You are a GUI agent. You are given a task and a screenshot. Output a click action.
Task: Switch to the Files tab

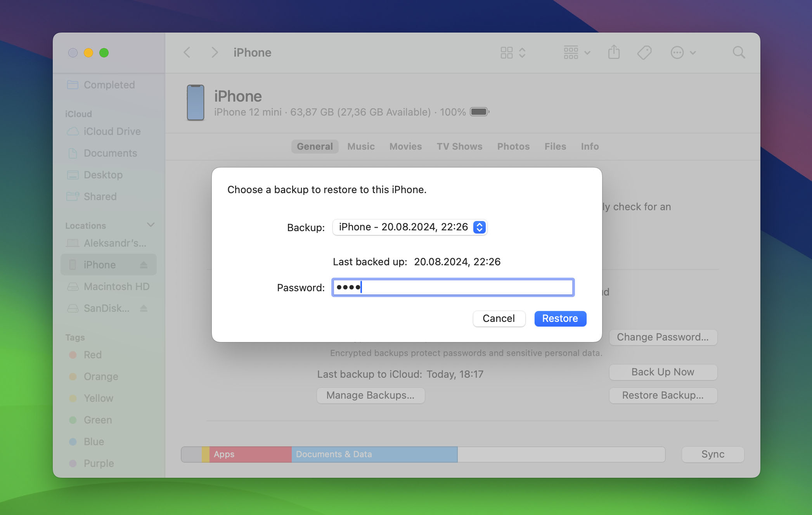[x=555, y=147]
